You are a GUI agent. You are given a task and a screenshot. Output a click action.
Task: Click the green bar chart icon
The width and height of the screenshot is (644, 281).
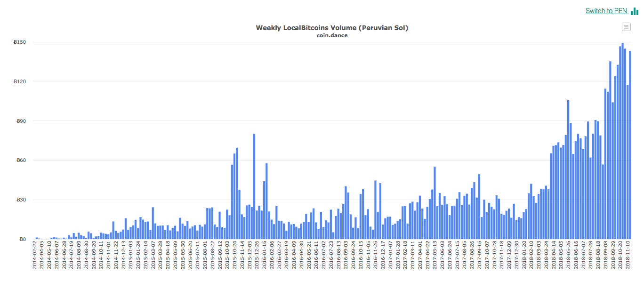coord(635,11)
